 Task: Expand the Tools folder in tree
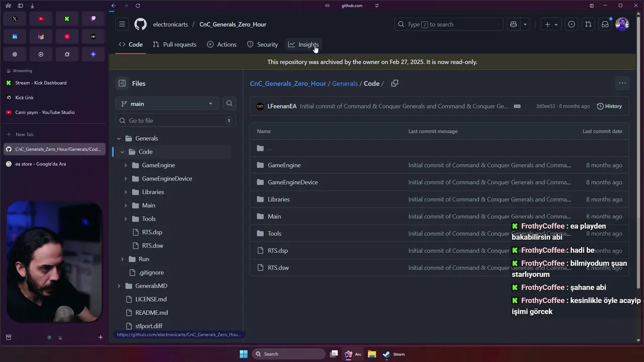(x=126, y=219)
